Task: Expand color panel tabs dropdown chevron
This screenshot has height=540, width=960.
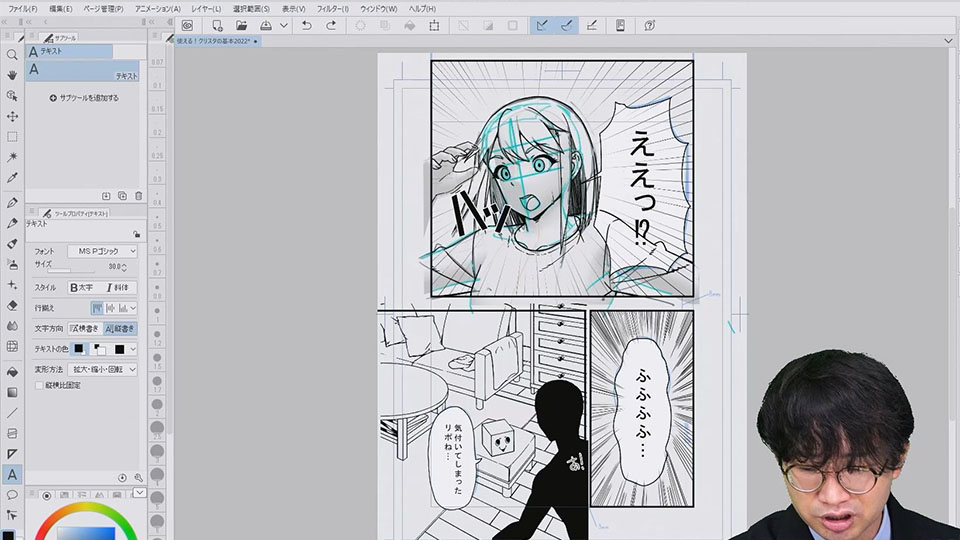Action: click(140, 493)
